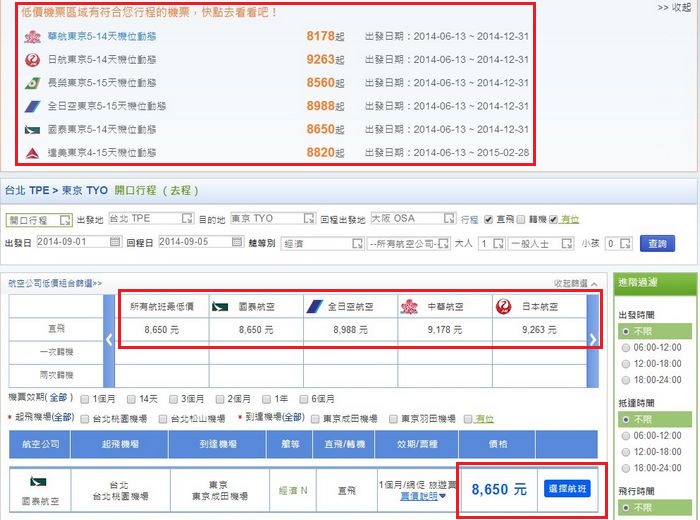
Task: Open the 回程出發地 大阪 OSA dropdown
Action: coord(413,218)
